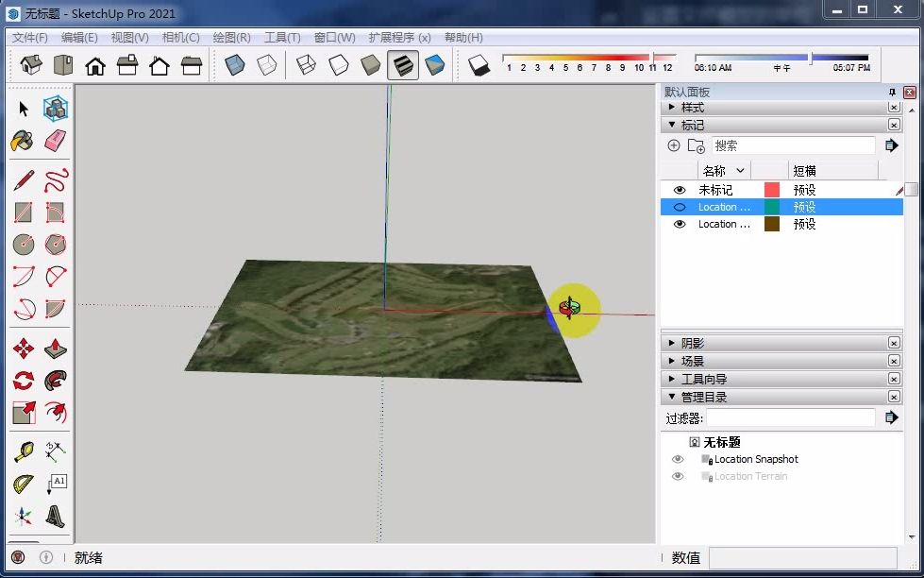Switch face style to X-ray mode

[x=233, y=63]
